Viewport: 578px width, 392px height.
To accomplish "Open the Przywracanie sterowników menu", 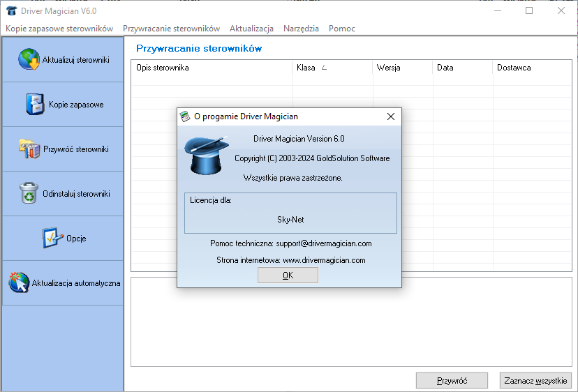I will [x=172, y=29].
